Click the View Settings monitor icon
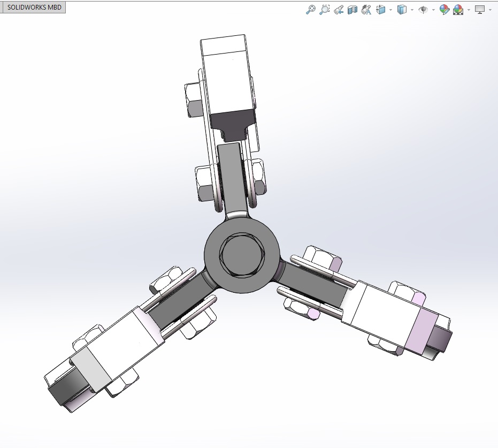 [480, 10]
